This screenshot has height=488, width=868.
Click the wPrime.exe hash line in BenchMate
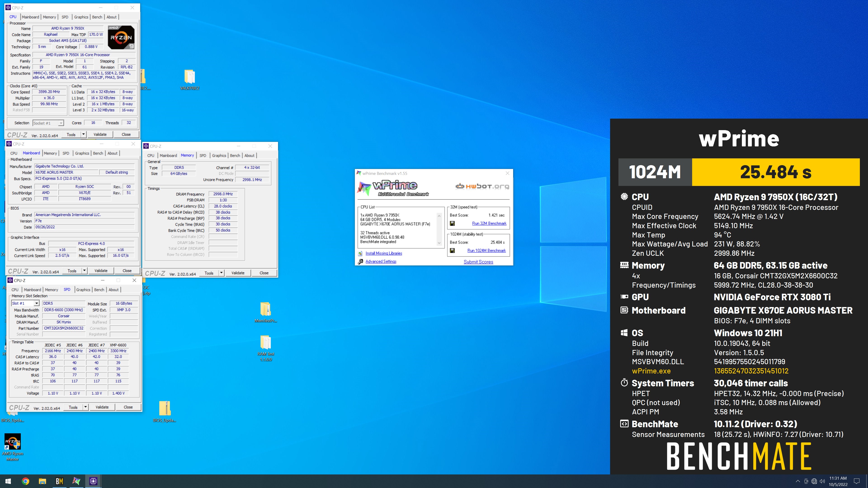coord(710,371)
